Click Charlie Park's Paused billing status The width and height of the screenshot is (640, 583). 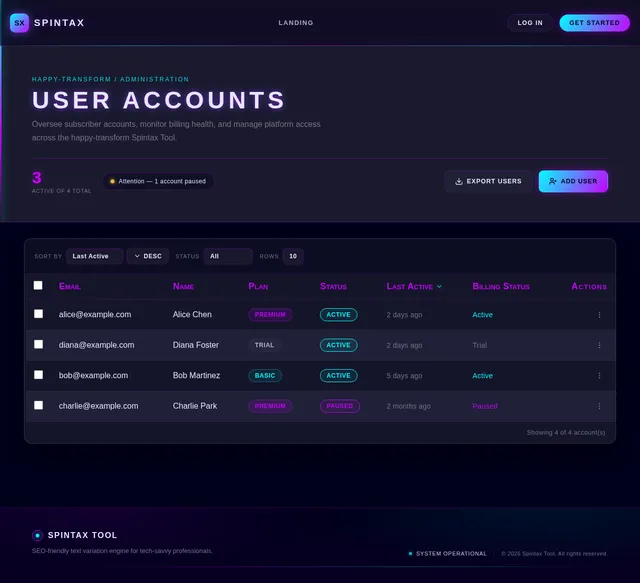484,406
